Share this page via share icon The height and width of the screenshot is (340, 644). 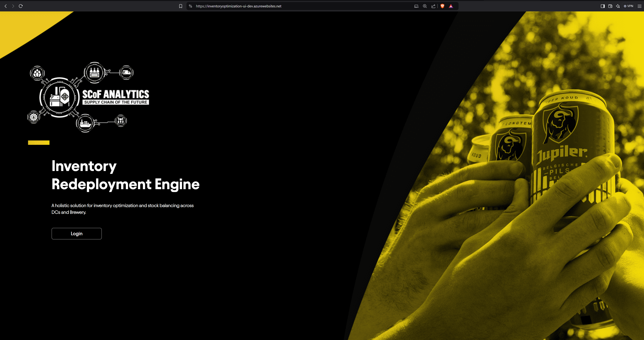click(x=433, y=6)
